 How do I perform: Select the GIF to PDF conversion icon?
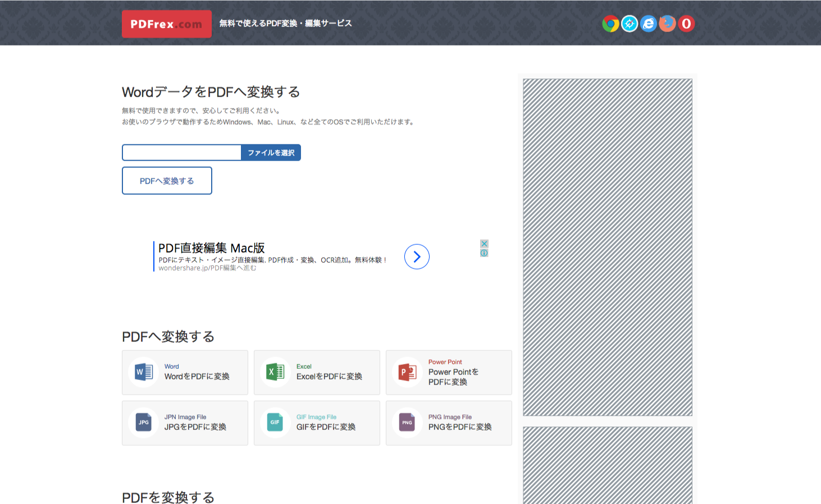tap(275, 423)
